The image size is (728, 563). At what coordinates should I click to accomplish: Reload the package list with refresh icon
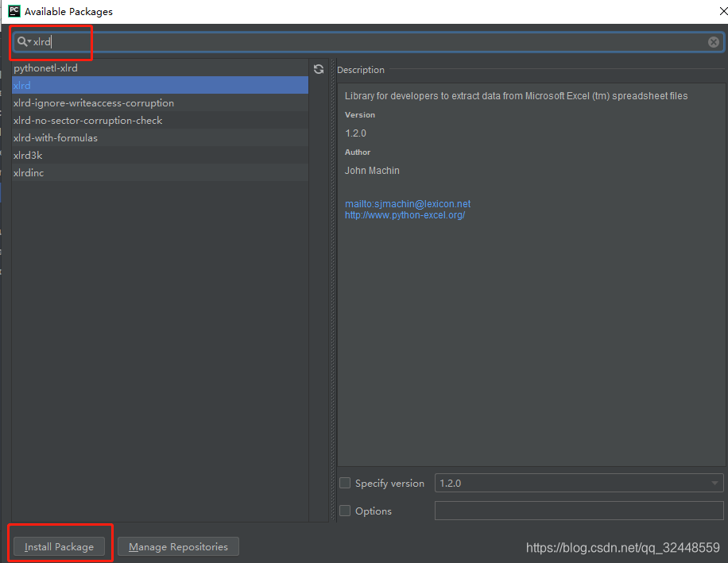tap(319, 69)
